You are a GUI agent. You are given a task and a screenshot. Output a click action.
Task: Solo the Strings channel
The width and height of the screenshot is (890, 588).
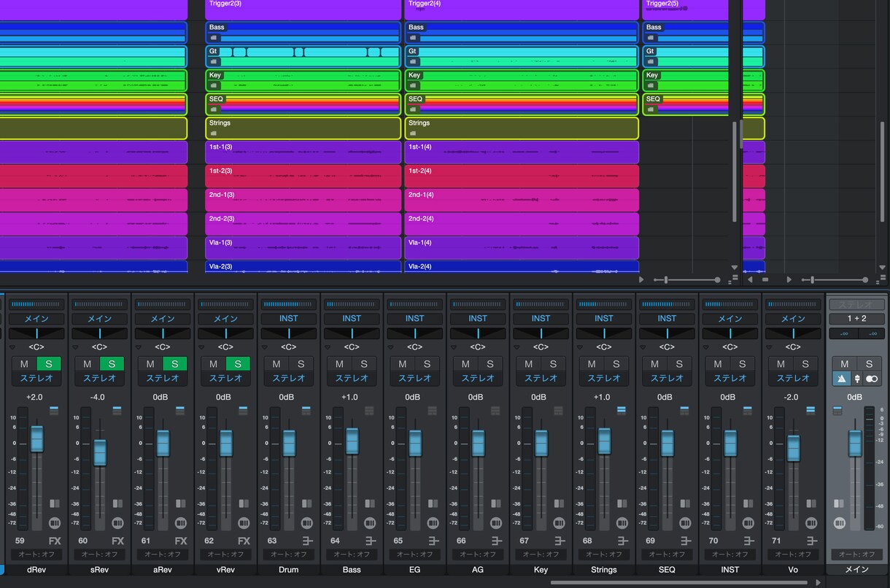(x=616, y=364)
